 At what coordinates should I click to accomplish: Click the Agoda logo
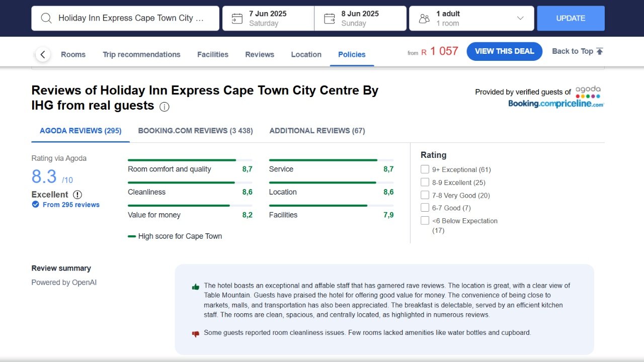(x=588, y=92)
